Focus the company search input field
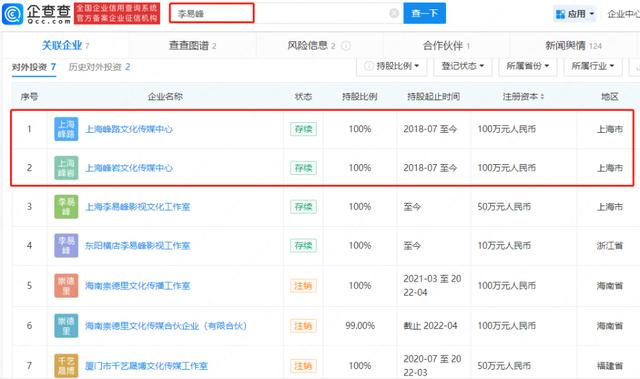Screen dimensions: 640x379 click(286, 13)
